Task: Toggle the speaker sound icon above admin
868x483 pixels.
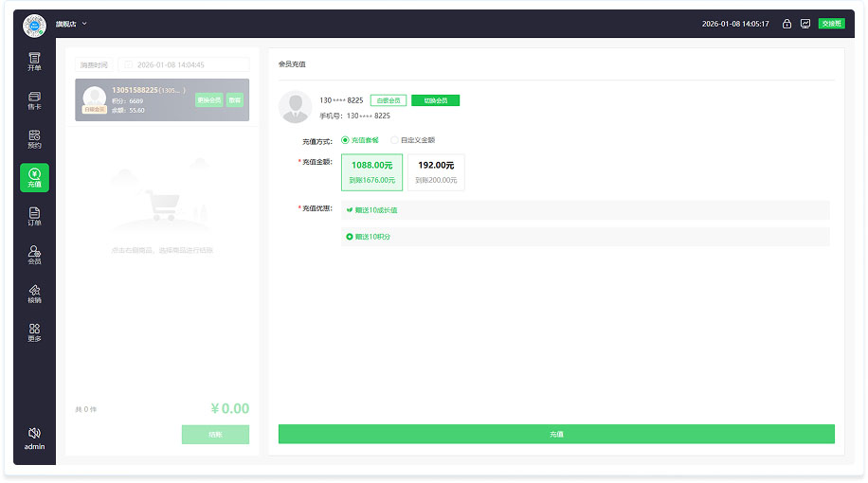Action: point(34,432)
